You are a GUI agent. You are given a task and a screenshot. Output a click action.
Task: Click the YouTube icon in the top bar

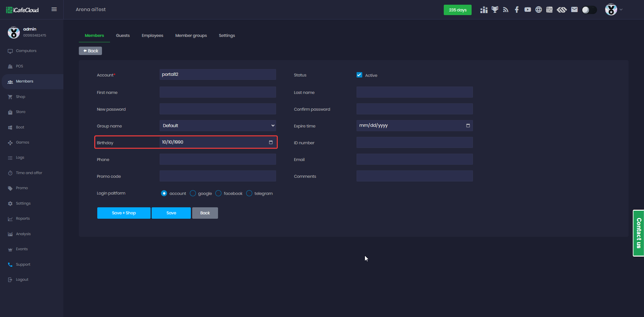click(x=528, y=9)
